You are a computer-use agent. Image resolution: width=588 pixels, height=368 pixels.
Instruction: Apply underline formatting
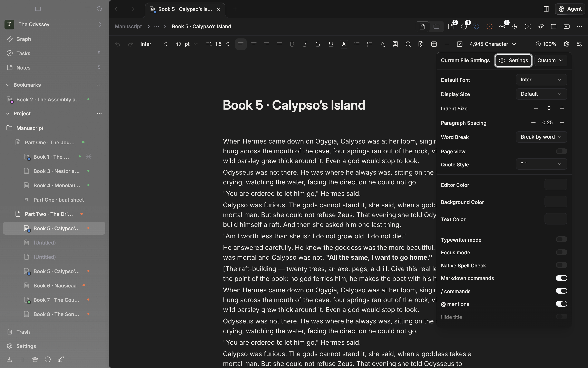pyautogui.click(x=331, y=44)
